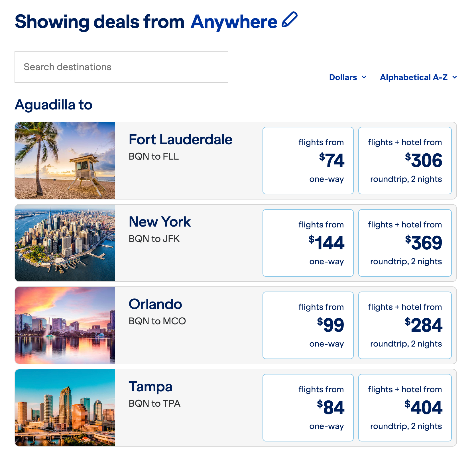Viewport: 476px width, 452px height.
Task: Click the Tampa destination title
Action: coord(150,387)
